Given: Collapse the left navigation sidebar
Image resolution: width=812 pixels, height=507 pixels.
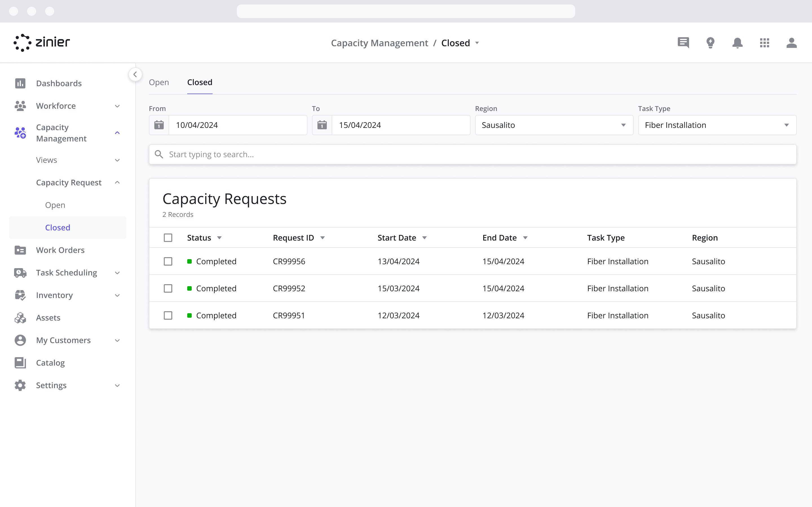Looking at the screenshot, I should pyautogui.click(x=135, y=74).
